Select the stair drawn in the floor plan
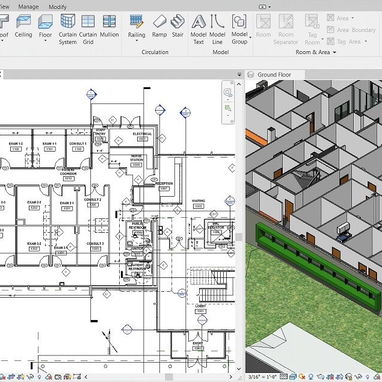 [x=212, y=286]
